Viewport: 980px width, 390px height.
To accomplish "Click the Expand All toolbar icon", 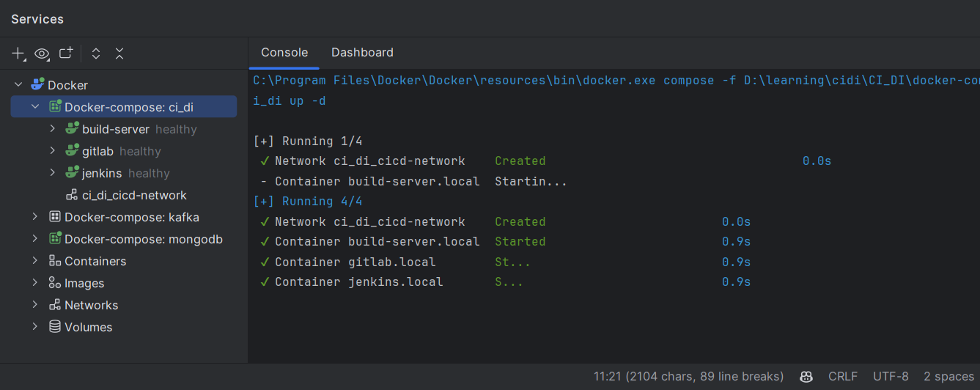I will click(96, 54).
